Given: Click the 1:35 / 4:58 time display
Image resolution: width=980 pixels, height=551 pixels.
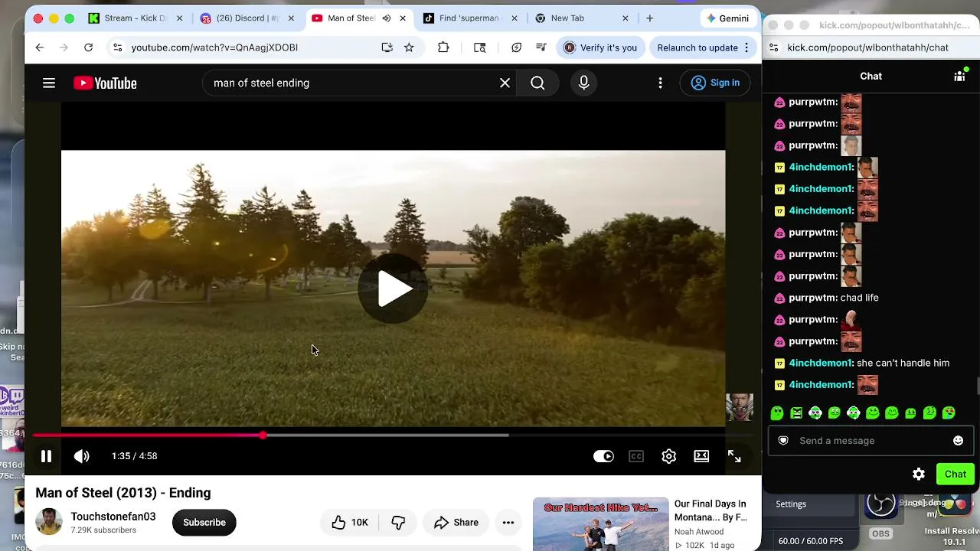Looking at the screenshot, I should click(134, 456).
